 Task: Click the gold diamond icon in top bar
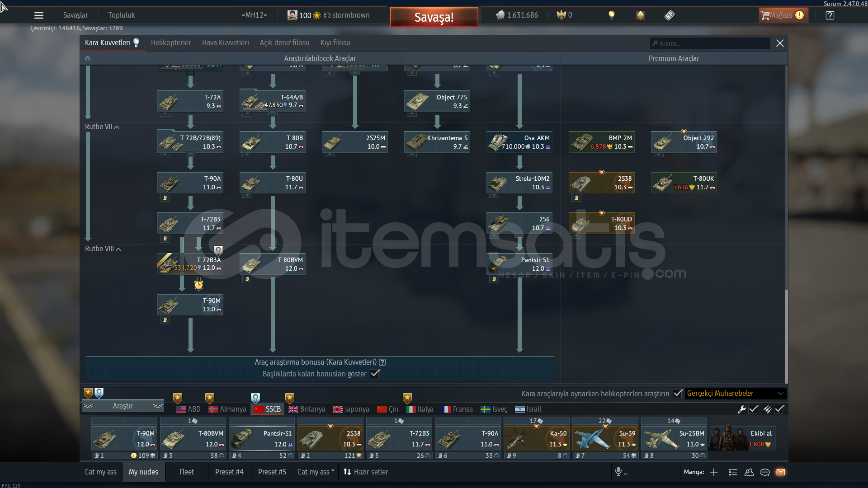tap(641, 15)
